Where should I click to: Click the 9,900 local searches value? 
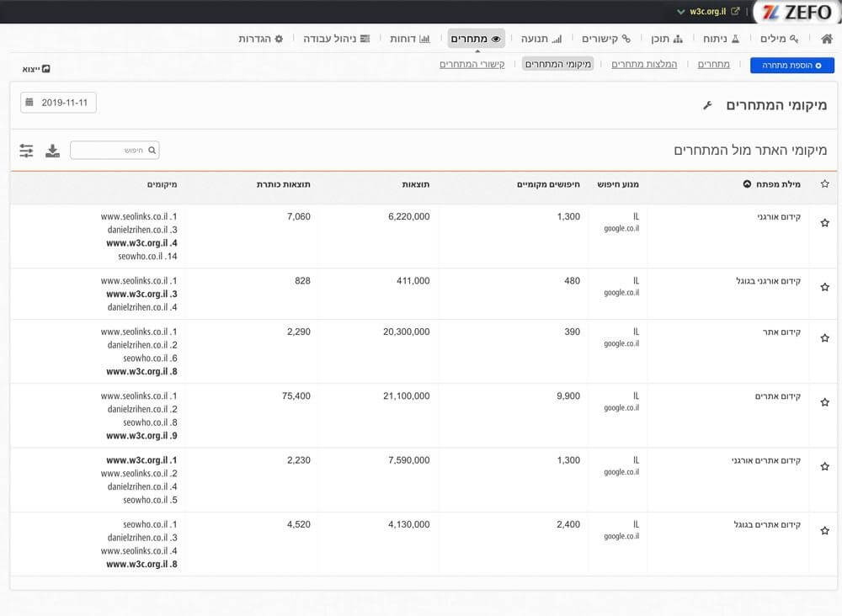tap(568, 396)
